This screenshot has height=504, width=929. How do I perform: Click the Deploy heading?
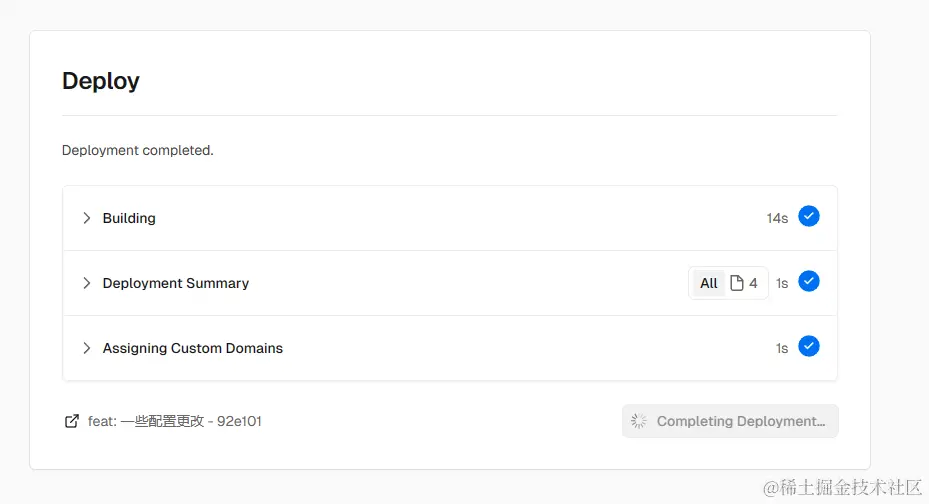[101, 81]
